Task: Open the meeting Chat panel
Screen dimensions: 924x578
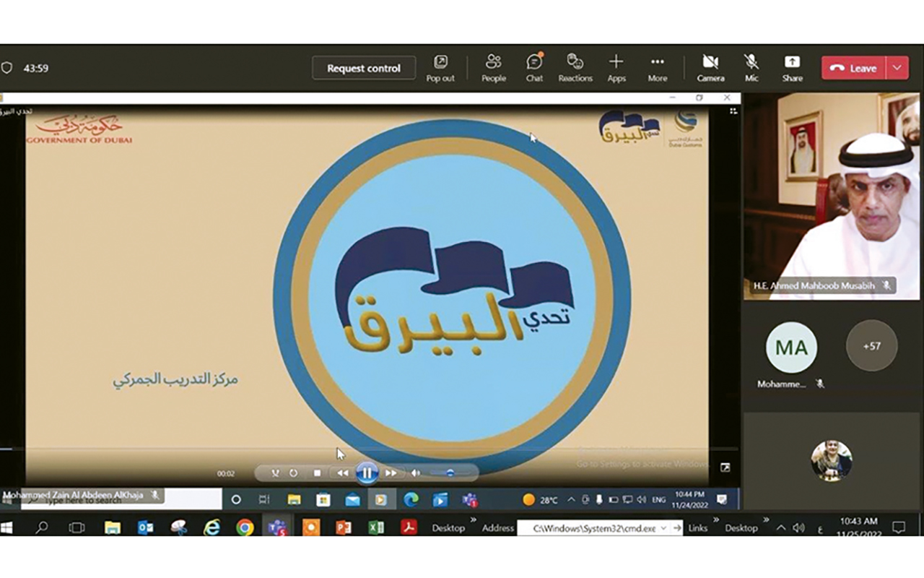Action: 534,68
